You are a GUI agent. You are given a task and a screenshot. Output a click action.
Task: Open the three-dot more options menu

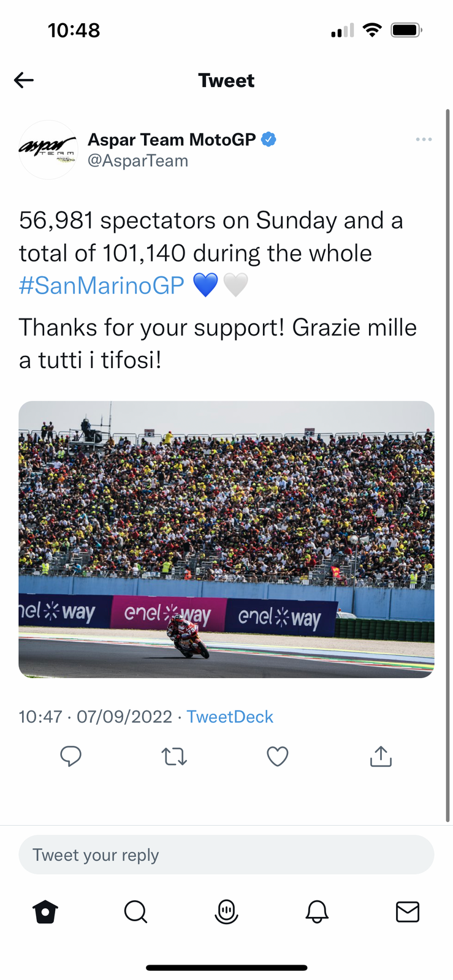point(424,140)
